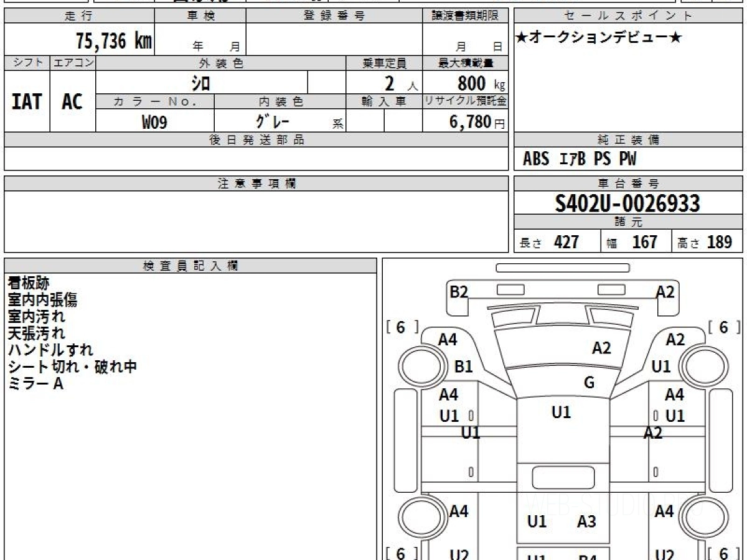Select the 純正装備 header
This screenshot has width=747, height=560.
(x=628, y=140)
